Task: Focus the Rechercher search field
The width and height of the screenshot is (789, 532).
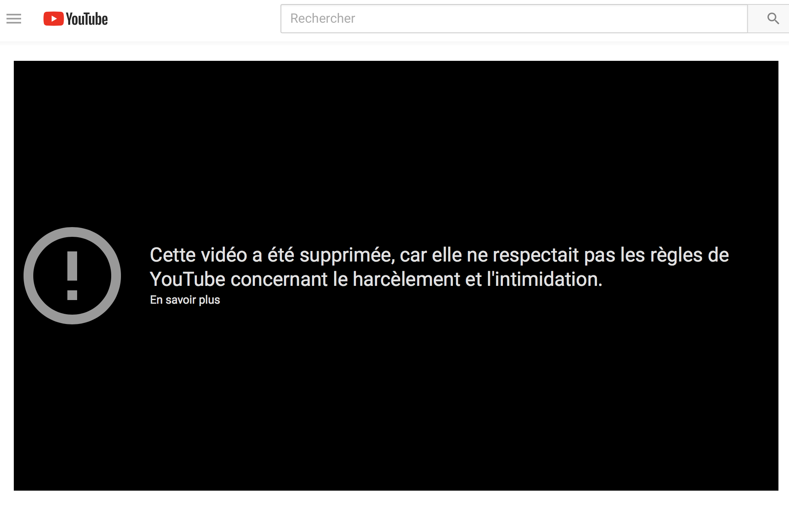Action: [514, 19]
